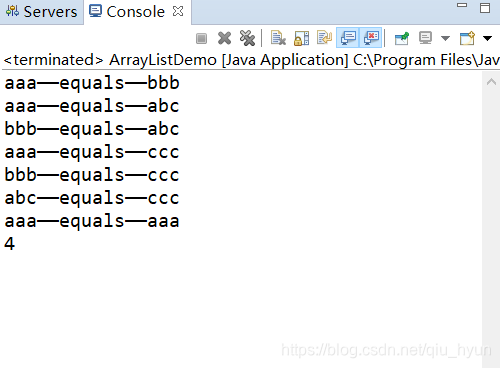Toggle show console on standard output
The width and height of the screenshot is (500, 368).
click(348, 38)
